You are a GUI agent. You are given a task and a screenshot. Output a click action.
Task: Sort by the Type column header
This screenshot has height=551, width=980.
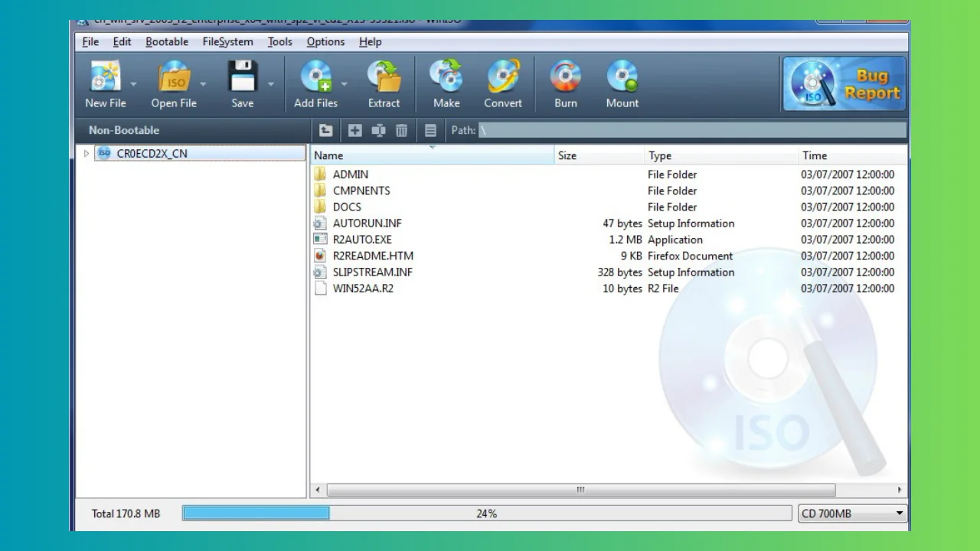pyautogui.click(x=721, y=155)
